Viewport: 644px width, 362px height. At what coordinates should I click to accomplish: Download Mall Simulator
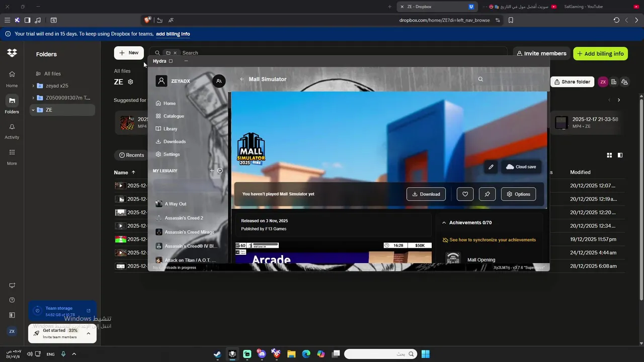[426, 194]
